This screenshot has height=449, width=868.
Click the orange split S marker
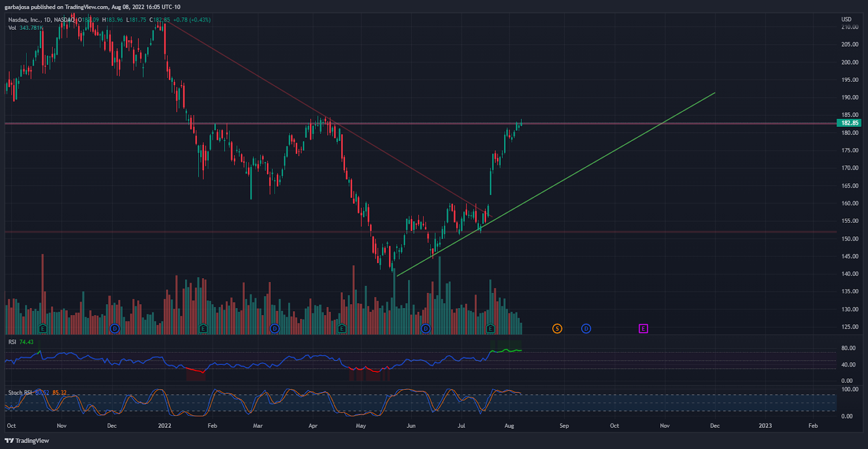(557, 329)
